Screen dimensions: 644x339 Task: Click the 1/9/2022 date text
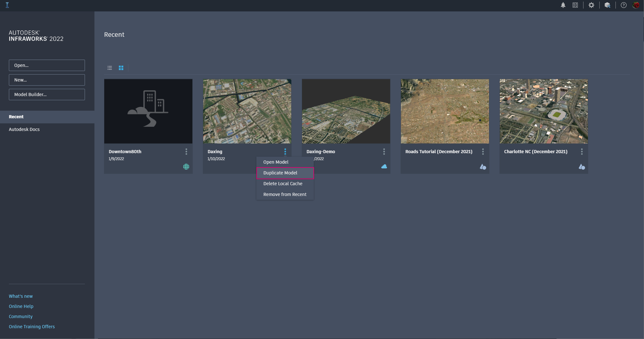(x=116, y=159)
